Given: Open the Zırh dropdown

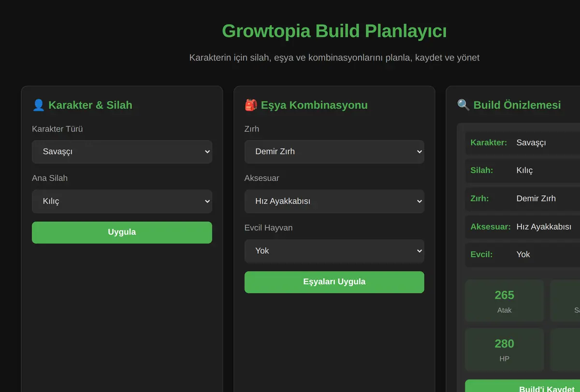Looking at the screenshot, I should click(x=334, y=152).
